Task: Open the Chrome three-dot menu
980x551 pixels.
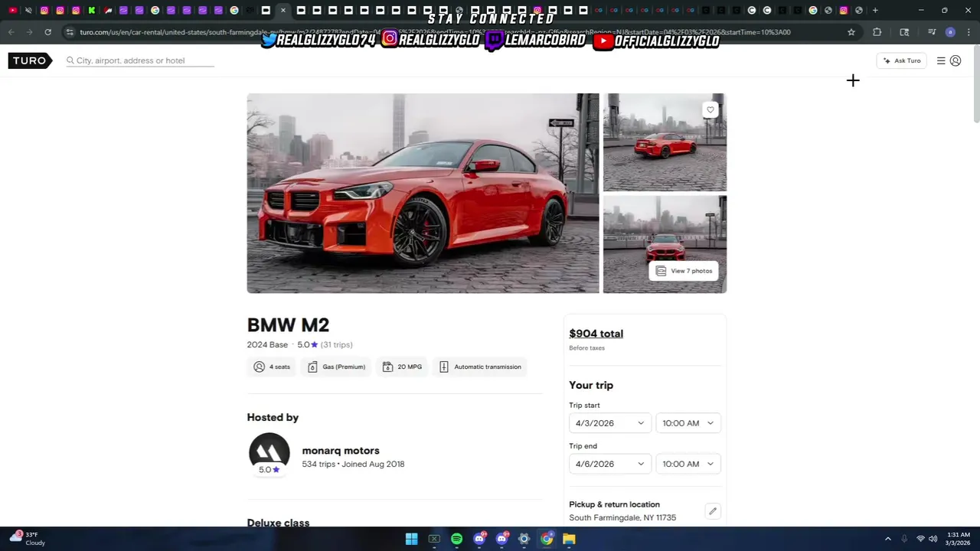Action: point(968,32)
